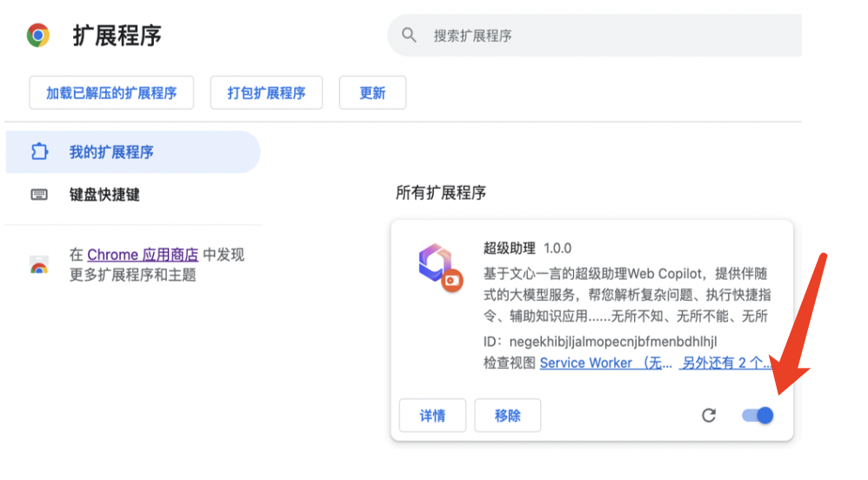This screenshot has height=480, width=868.
Task: Expand the 另外还有 2 个 views link
Action: 725,363
